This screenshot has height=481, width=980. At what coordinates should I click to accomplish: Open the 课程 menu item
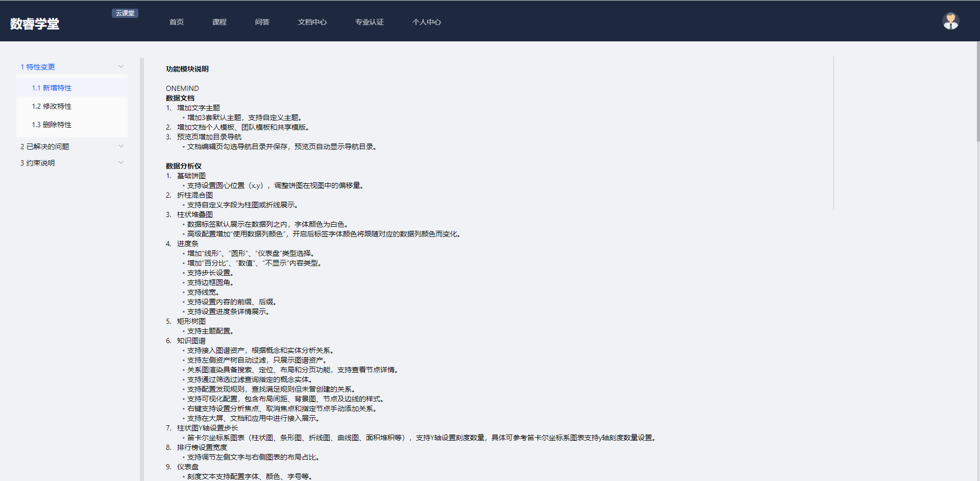(x=219, y=22)
